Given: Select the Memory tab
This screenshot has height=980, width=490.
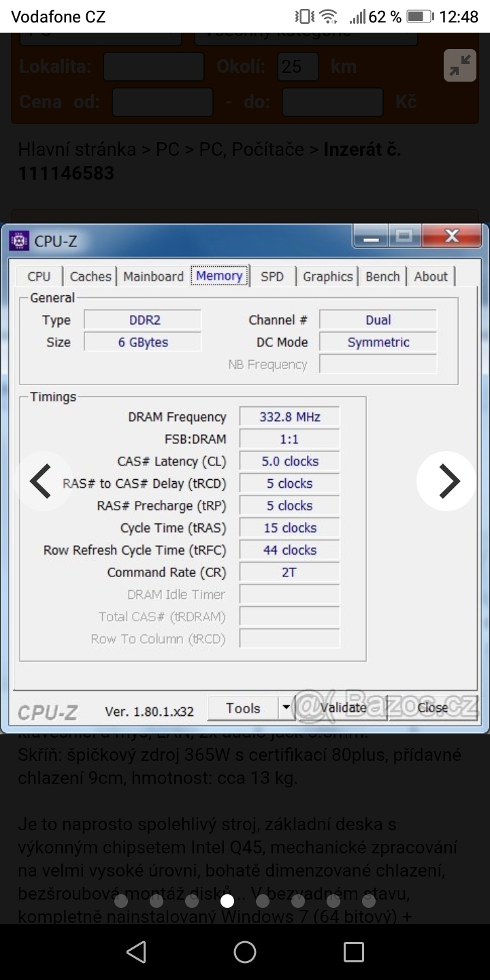Looking at the screenshot, I should coord(219,276).
